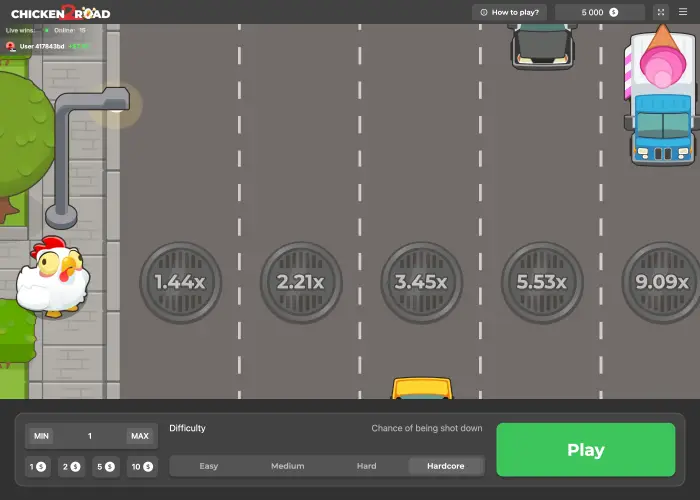Set bet to MAX
The height and width of the screenshot is (500, 700).
140,436
